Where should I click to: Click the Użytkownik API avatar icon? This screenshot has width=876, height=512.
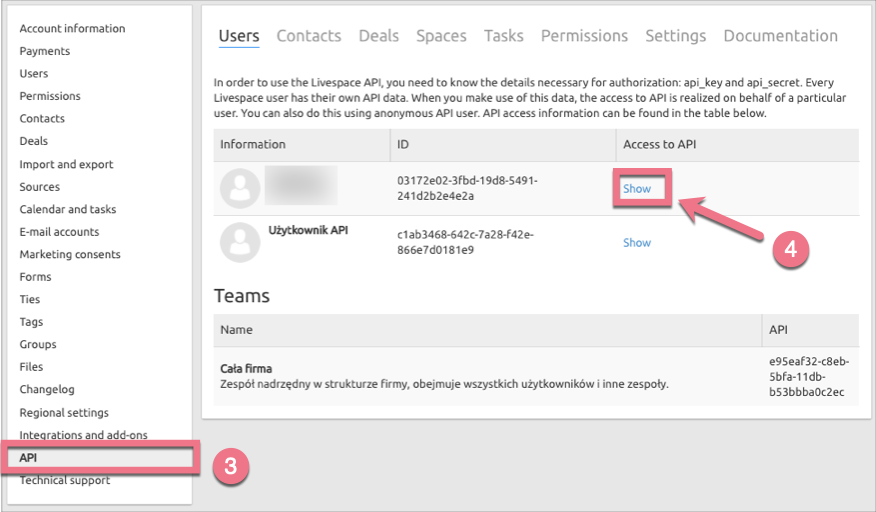pos(240,242)
